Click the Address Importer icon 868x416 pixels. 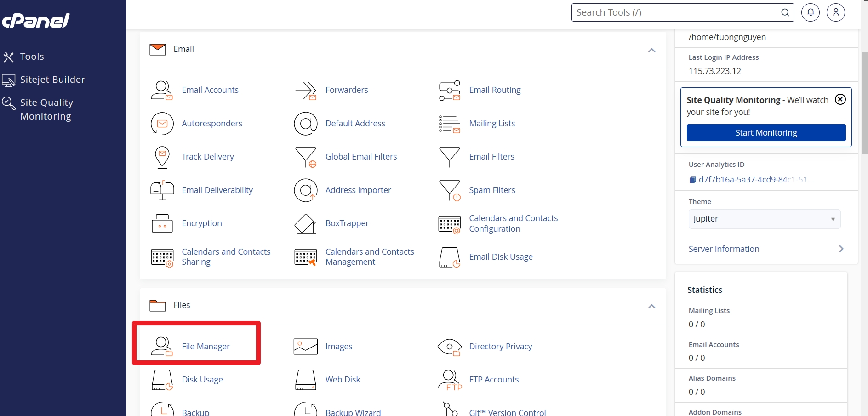click(306, 190)
